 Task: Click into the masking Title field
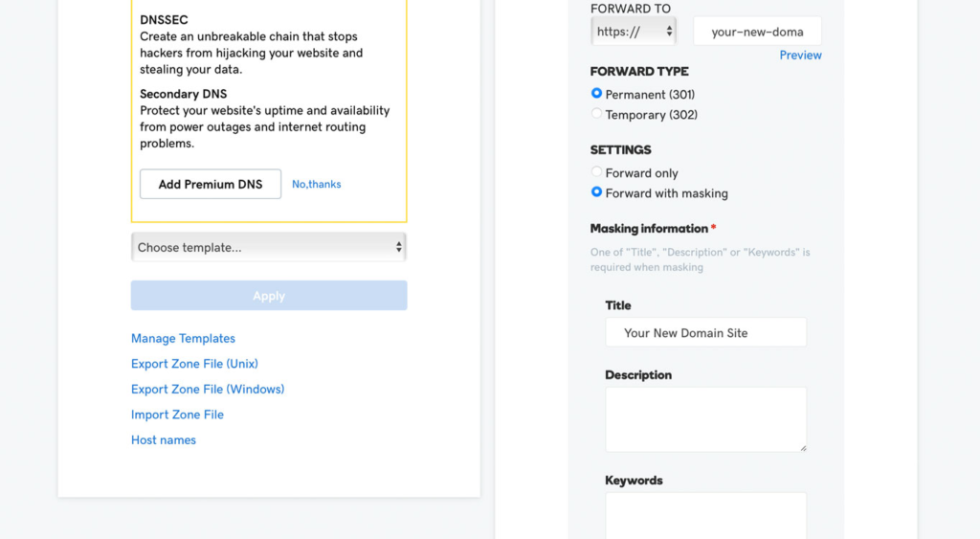coord(705,332)
